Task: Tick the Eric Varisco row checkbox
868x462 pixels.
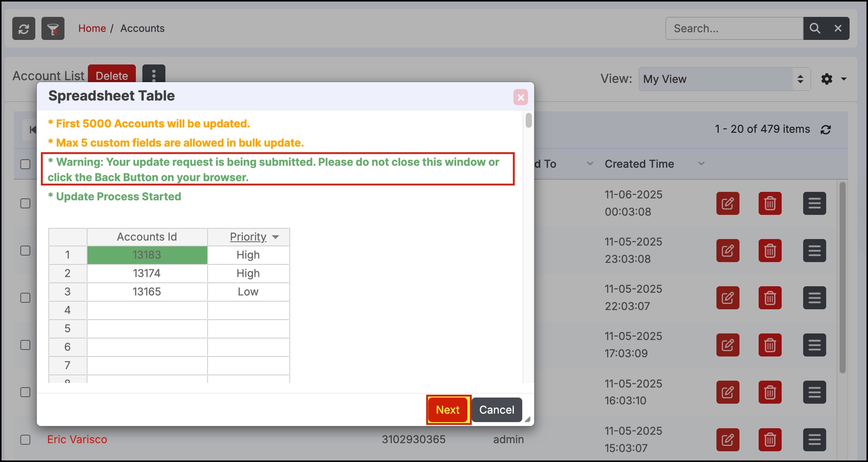Action: [x=25, y=439]
